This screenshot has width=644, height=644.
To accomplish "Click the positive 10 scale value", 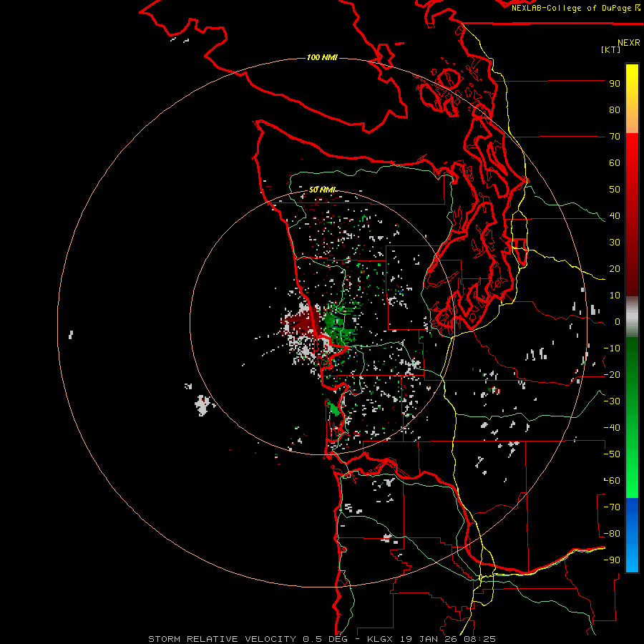I will pyautogui.click(x=615, y=296).
